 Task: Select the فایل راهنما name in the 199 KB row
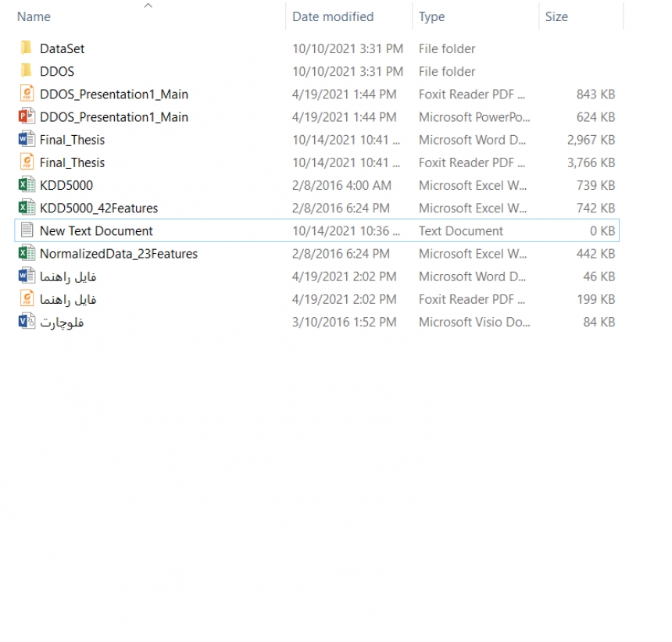click(x=68, y=299)
